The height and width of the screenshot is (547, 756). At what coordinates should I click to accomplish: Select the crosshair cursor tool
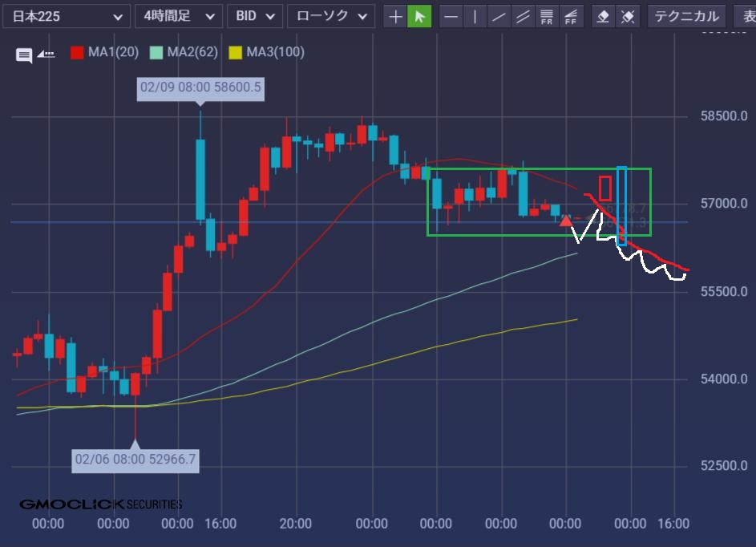pyautogui.click(x=395, y=16)
